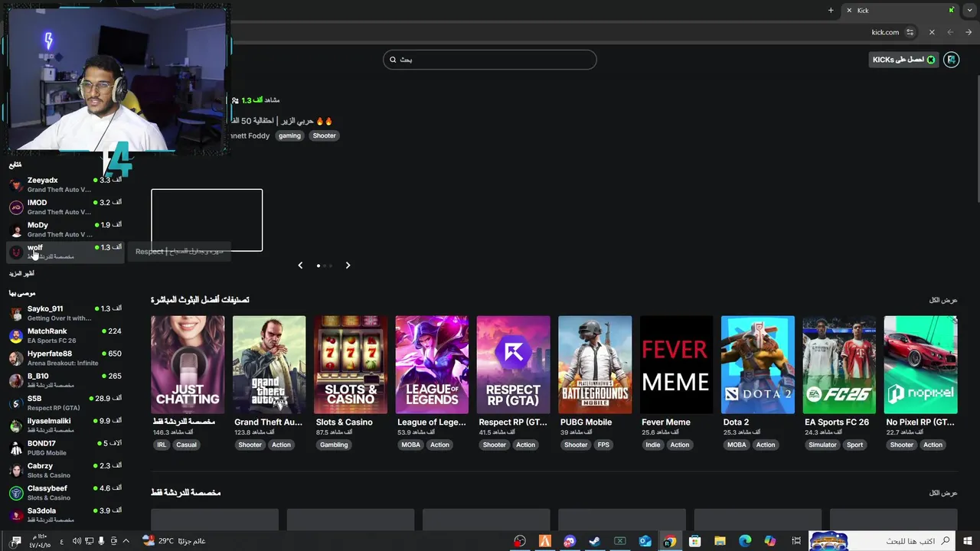Click the Get KICKs button

click(x=904, y=60)
